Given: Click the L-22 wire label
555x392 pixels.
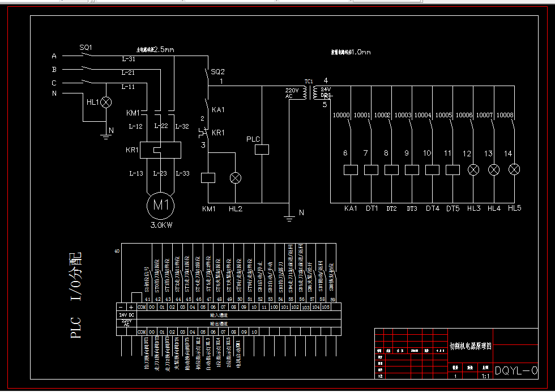Looking at the screenshot, I should pos(161,126).
